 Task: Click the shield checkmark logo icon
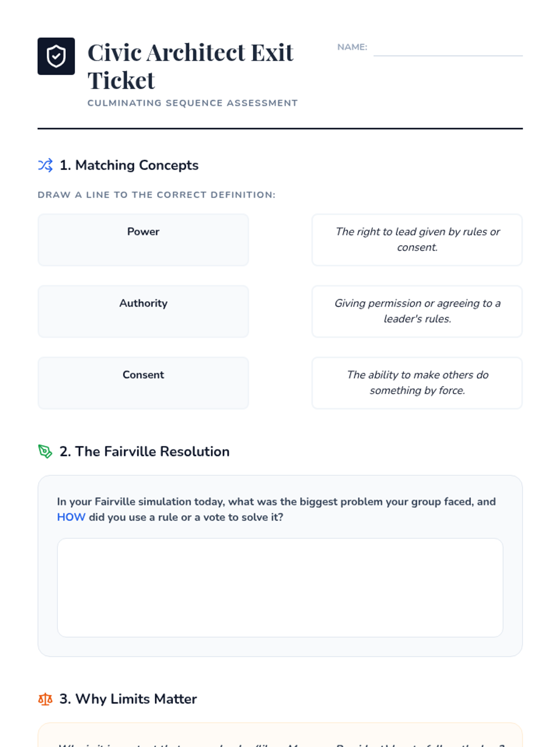pyautogui.click(x=56, y=56)
